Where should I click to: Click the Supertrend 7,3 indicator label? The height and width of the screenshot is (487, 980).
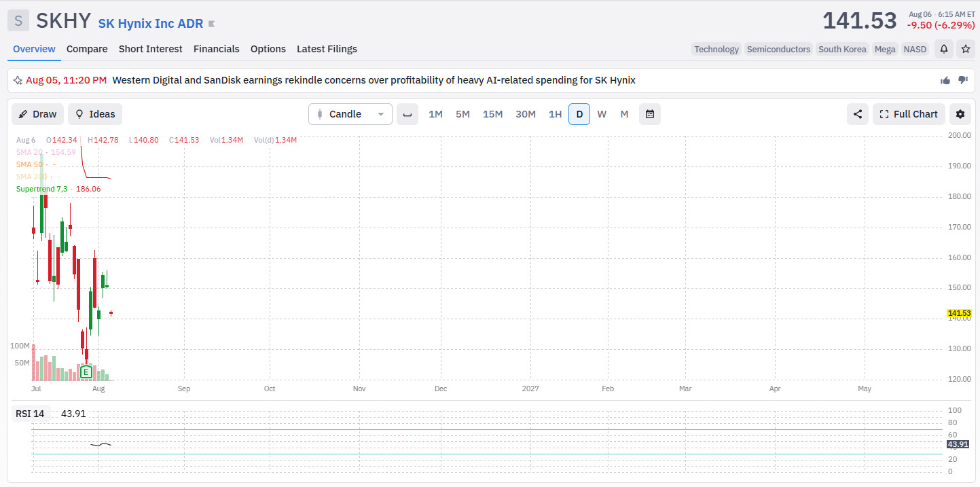(41, 189)
